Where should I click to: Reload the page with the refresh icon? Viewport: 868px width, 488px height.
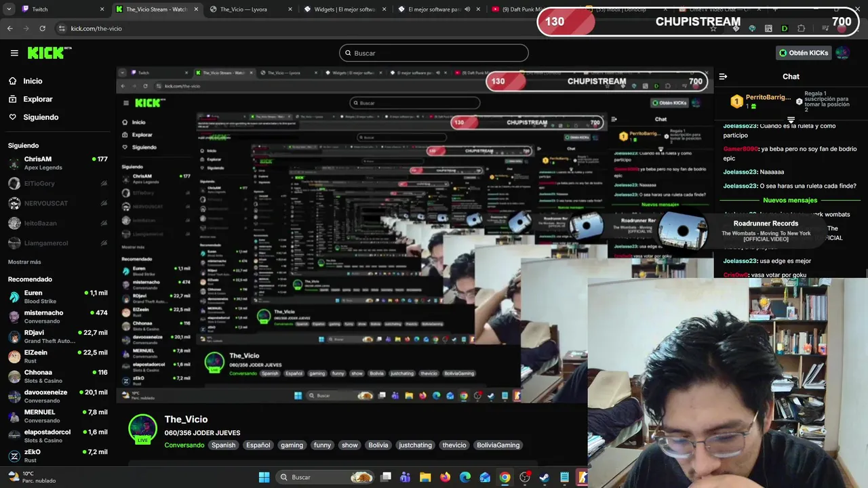coord(42,28)
